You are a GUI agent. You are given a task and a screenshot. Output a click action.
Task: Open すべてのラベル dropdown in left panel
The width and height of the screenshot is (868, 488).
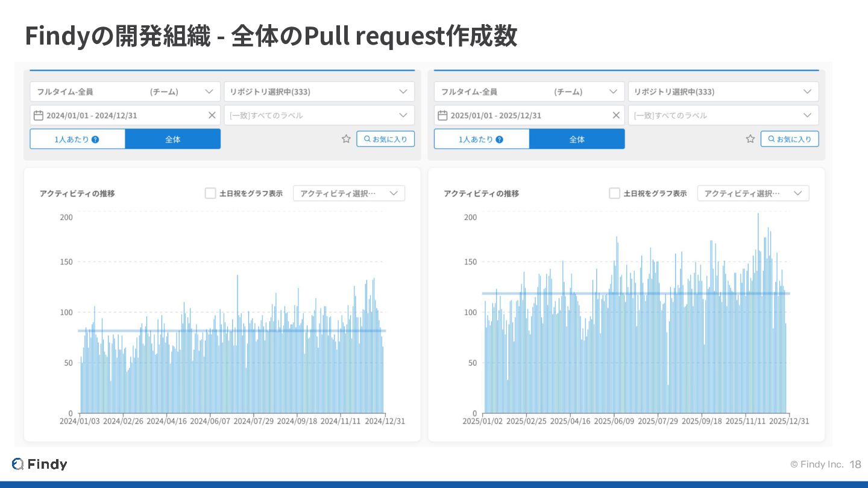coord(319,115)
